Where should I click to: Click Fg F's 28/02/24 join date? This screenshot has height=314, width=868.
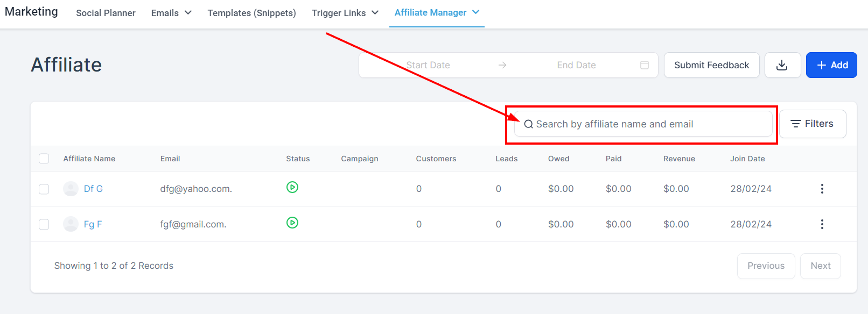[751, 224]
